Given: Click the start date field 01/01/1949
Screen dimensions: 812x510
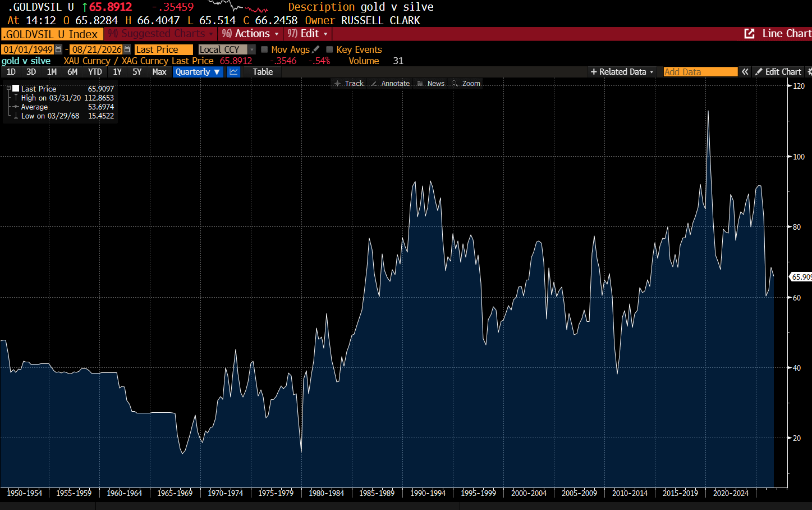Looking at the screenshot, I should [27, 49].
